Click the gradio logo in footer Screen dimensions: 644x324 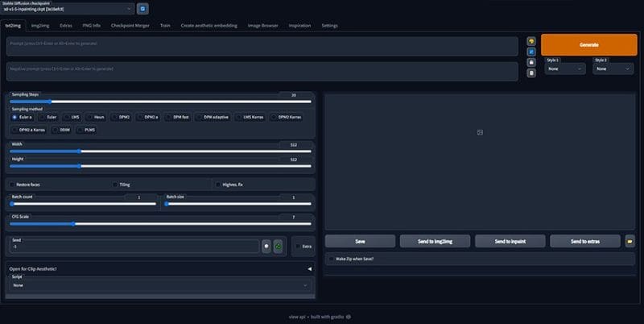click(x=349, y=317)
